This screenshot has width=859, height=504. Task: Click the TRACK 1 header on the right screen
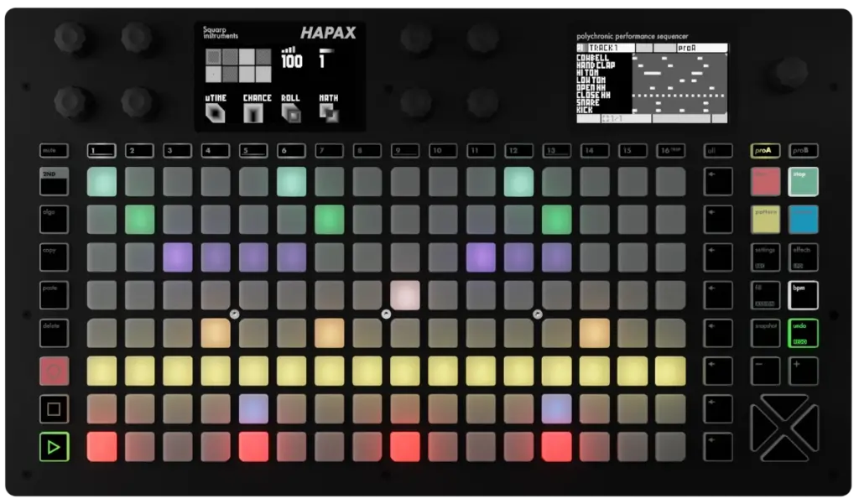(602, 48)
